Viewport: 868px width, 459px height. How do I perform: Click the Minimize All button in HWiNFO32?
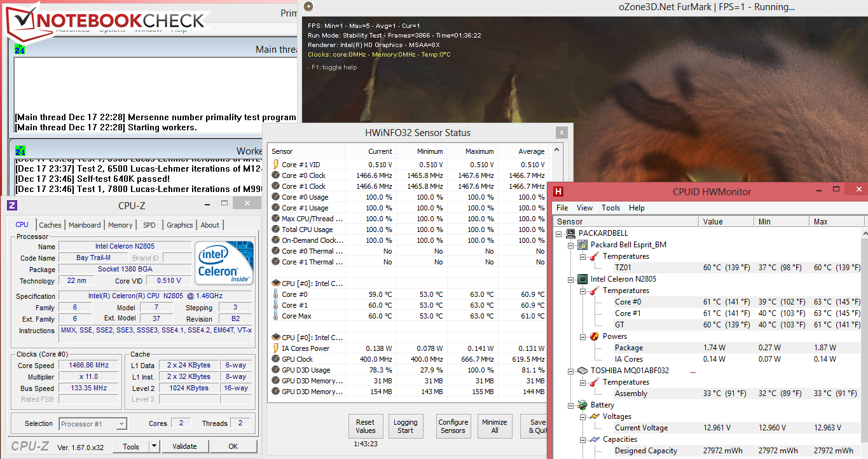(x=495, y=426)
